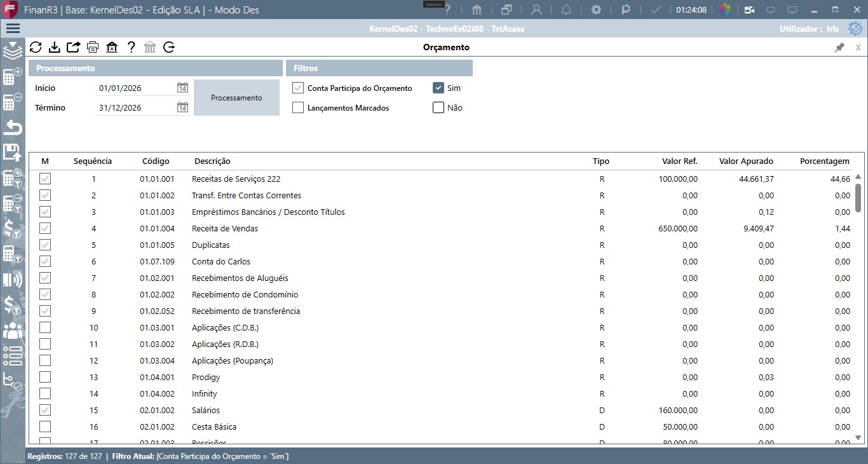
Task: Open the Início date calendar picker
Action: tap(182, 88)
